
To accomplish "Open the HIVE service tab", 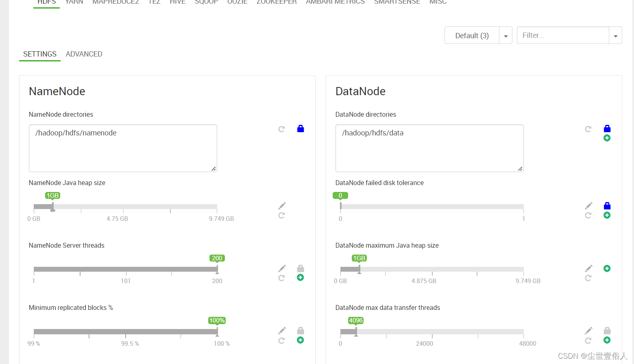I will 177,2.
